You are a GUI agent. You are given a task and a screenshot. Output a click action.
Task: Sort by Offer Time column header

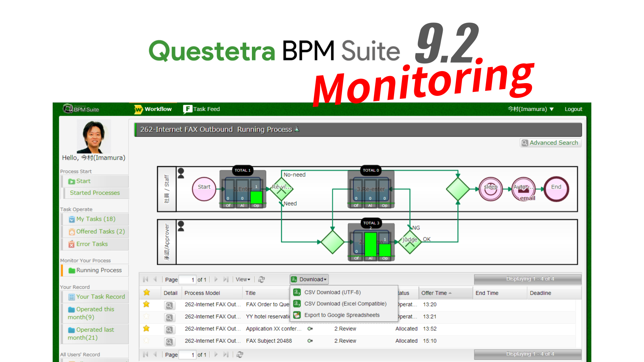click(x=445, y=293)
